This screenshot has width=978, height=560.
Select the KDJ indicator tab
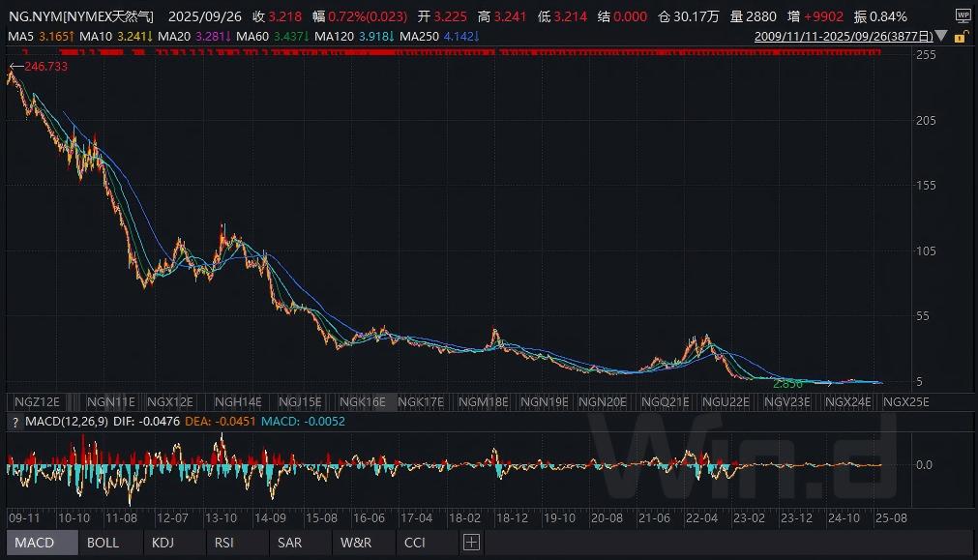[163, 543]
